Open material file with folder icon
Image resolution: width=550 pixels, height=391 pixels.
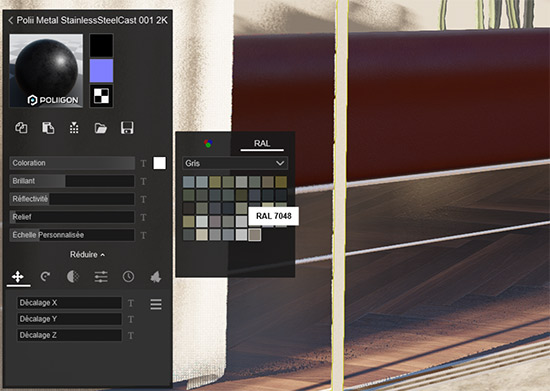(x=101, y=128)
